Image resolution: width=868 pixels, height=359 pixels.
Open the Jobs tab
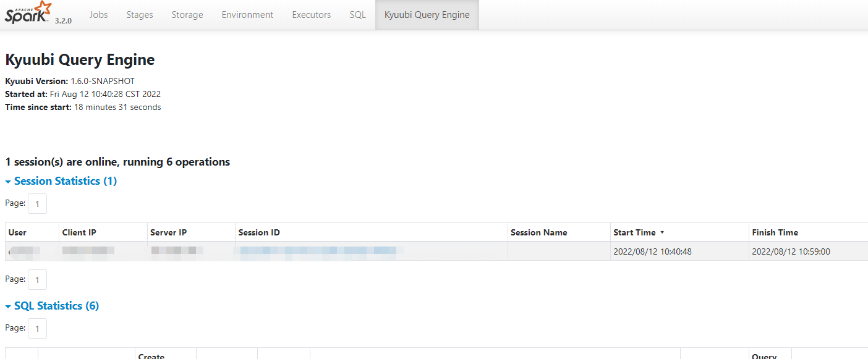98,15
